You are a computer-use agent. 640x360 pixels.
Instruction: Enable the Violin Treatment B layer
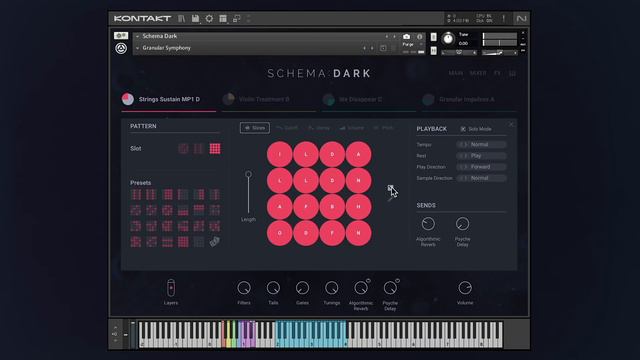tap(228, 99)
